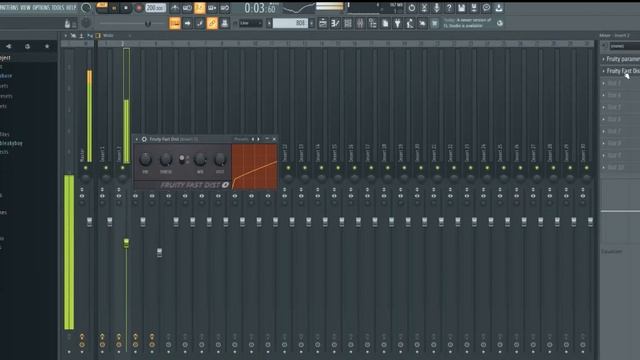Viewport: 640px width, 360px height.
Task: Click the mixer input routing dropdown labeled (none)
Action: (x=624, y=47)
